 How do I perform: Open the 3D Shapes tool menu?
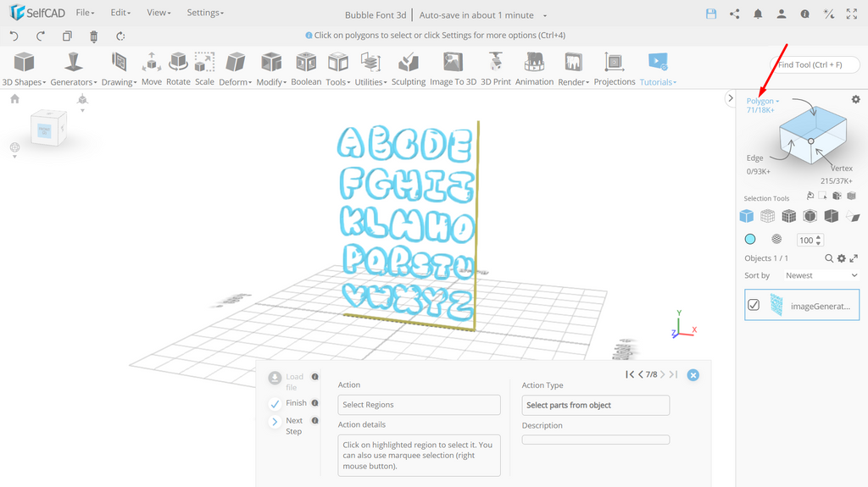click(x=24, y=69)
